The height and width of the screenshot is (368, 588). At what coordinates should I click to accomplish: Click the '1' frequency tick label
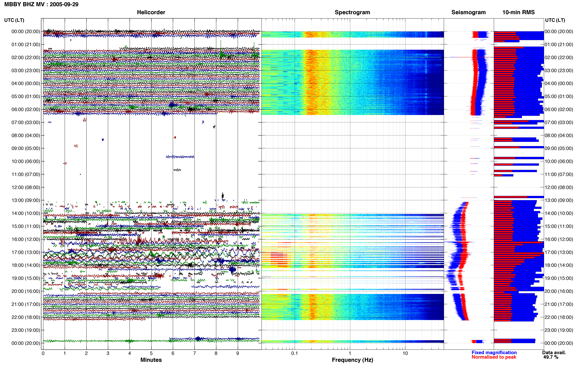click(350, 353)
